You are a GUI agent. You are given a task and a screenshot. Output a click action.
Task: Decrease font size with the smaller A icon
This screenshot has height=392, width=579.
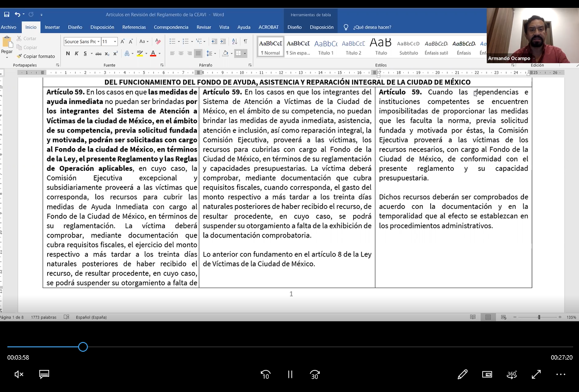(x=131, y=42)
